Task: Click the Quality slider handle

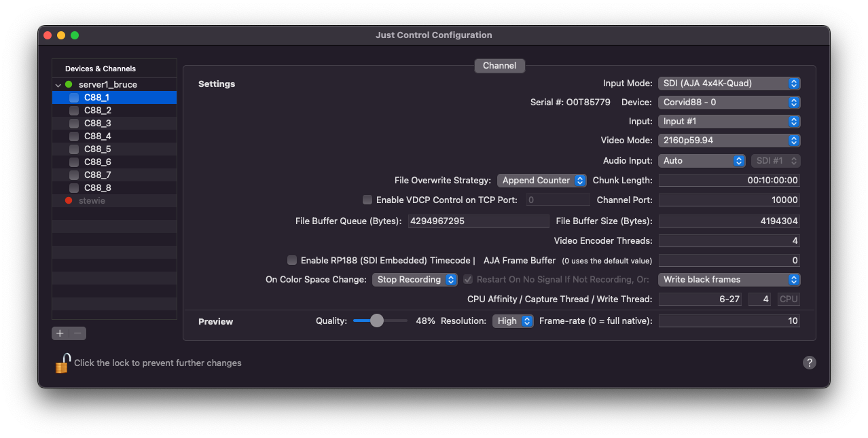Action: 377,321
